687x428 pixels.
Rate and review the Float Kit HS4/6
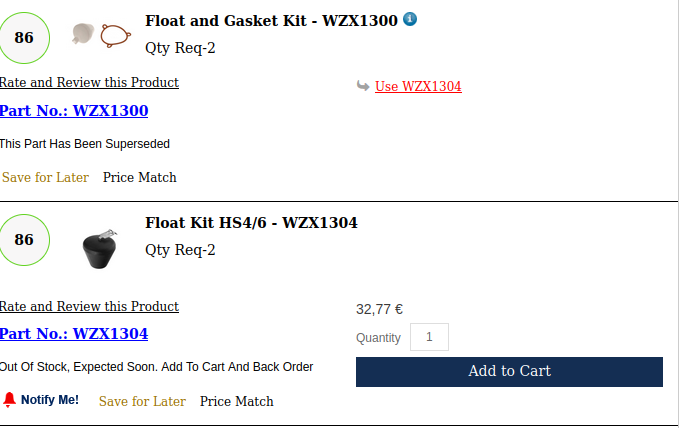click(89, 306)
